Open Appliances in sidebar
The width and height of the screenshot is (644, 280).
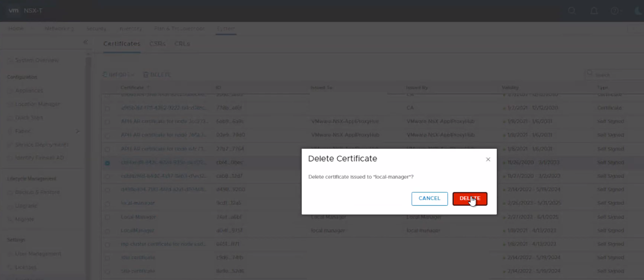click(29, 91)
